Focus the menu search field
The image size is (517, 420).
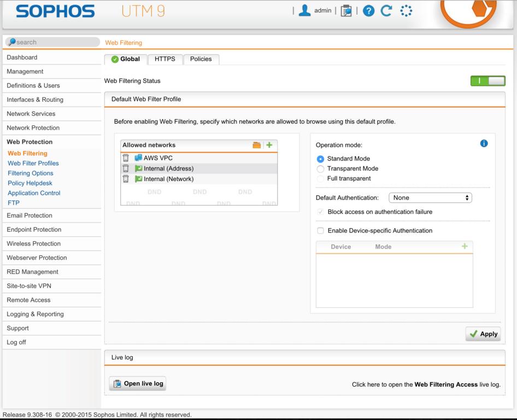pyautogui.click(x=53, y=42)
